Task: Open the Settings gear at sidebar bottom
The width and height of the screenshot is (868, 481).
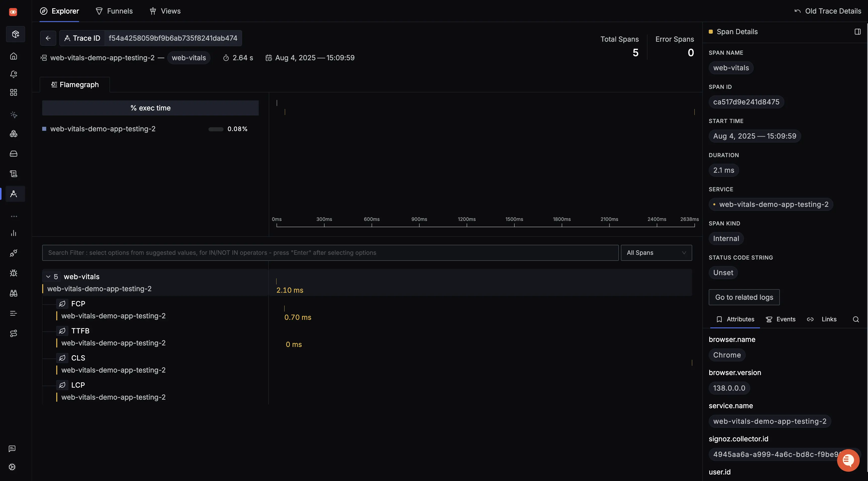Action: pyautogui.click(x=12, y=467)
